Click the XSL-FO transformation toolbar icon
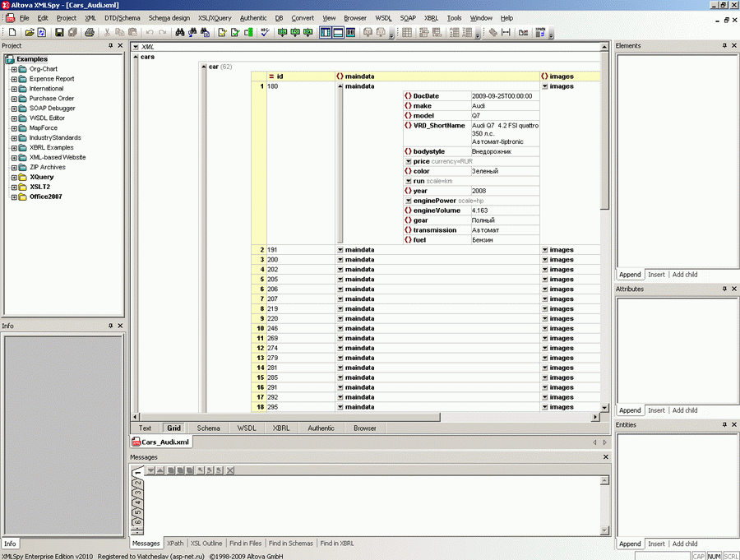The height and width of the screenshot is (560, 740). coord(295,32)
